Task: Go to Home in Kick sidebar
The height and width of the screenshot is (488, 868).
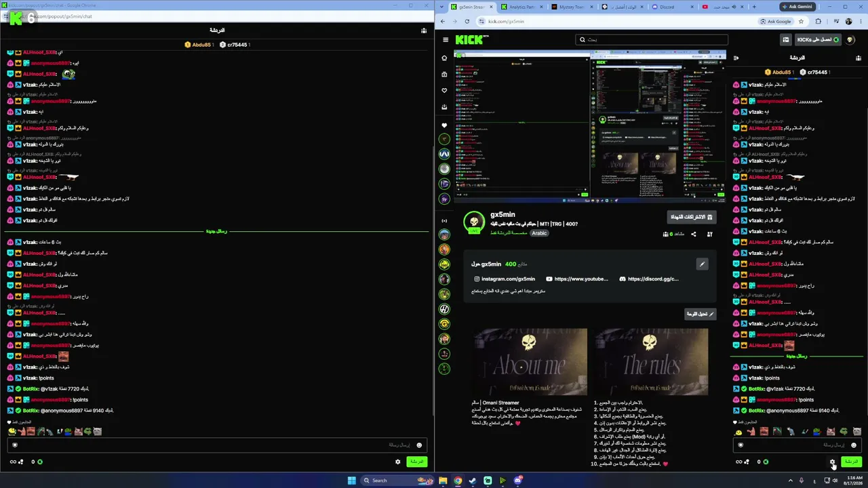Action: pos(444,58)
